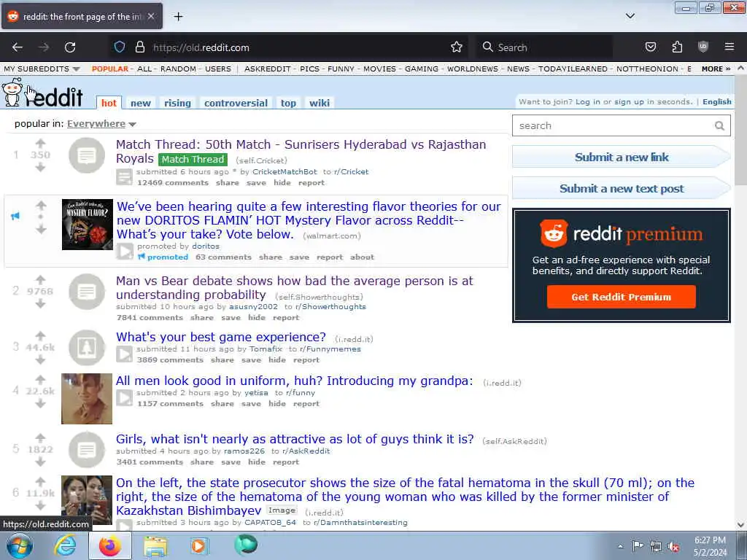Upvote the Man vs Bear debate post
The image size is (747, 560).
point(41,279)
